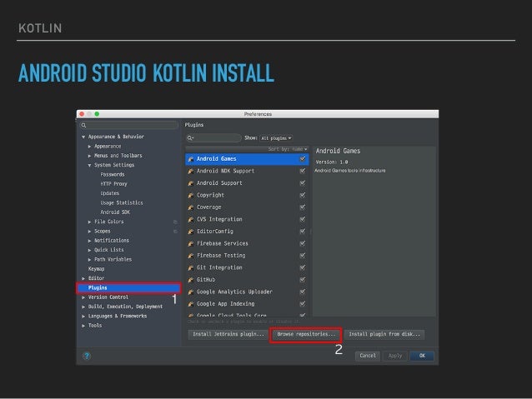Open Usage Statistics settings page
Image resolution: width=532 pixels, height=399 pixels.
coord(122,202)
